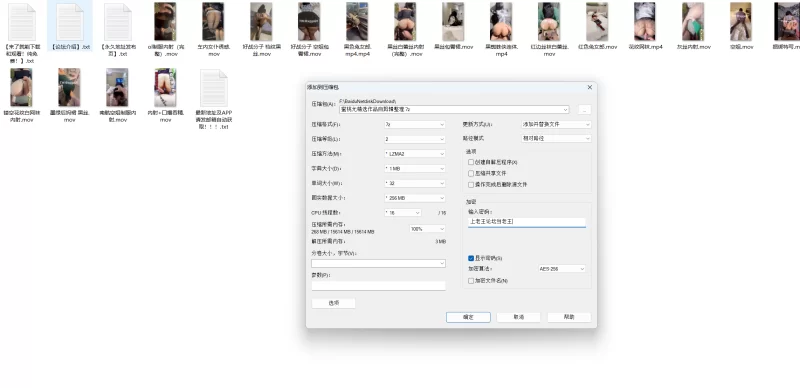This screenshot has width=800, height=388.
Task: Select the first .txt file icon in folder
Action: tap(22, 22)
